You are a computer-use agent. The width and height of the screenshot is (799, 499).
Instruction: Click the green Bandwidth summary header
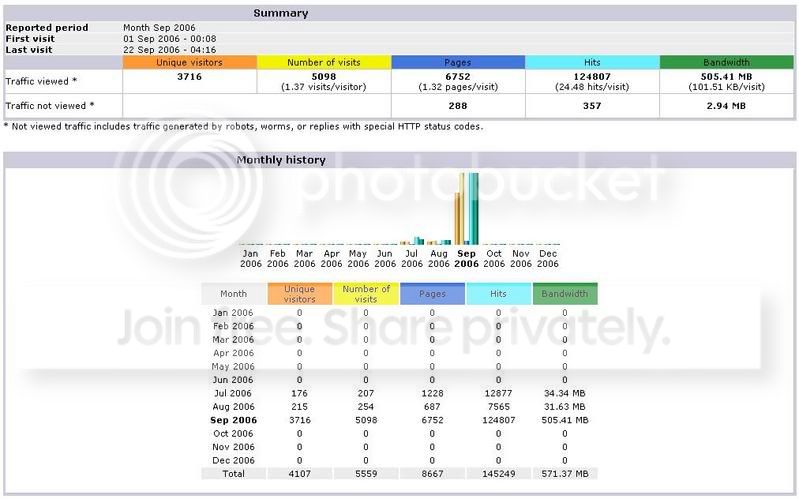(x=726, y=62)
